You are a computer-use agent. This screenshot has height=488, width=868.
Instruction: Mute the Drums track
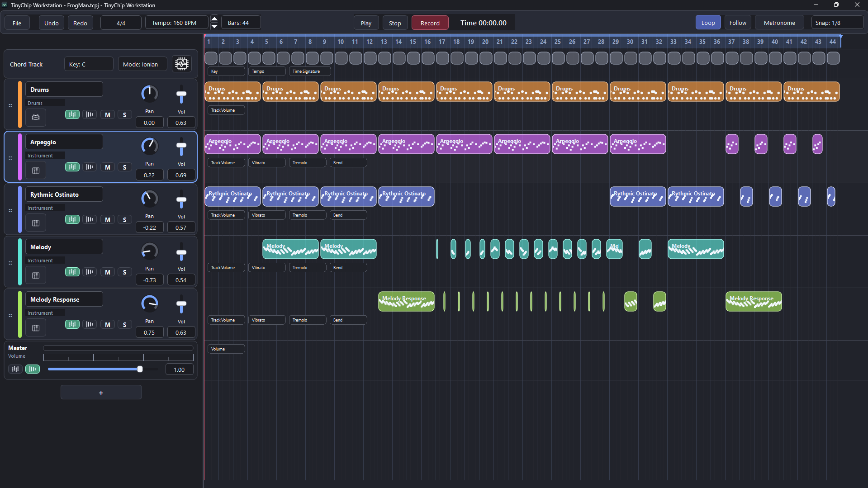click(x=108, y=115)
